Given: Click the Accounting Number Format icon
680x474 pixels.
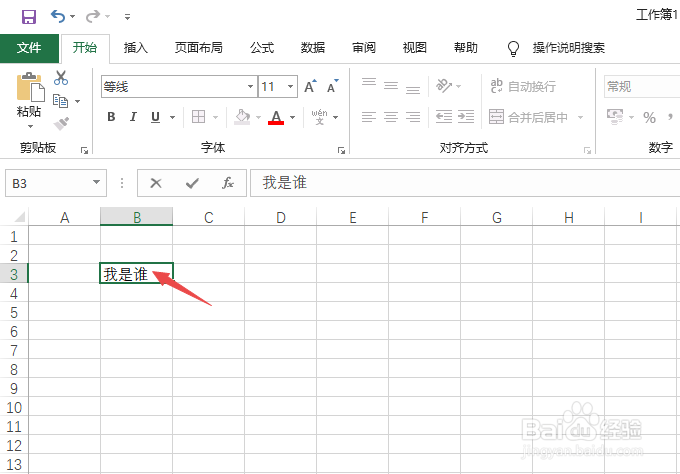Looking at the screenshot, I should [615, 117].
